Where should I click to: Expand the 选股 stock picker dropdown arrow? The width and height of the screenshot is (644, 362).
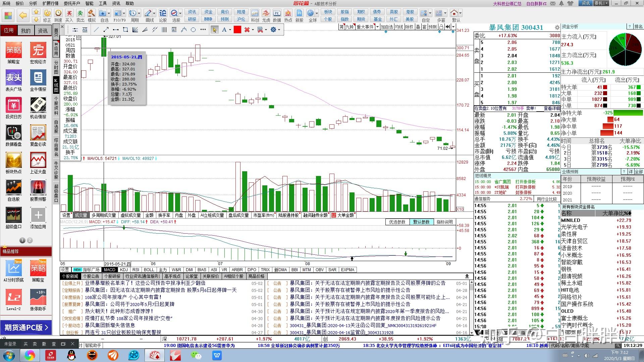180,13
